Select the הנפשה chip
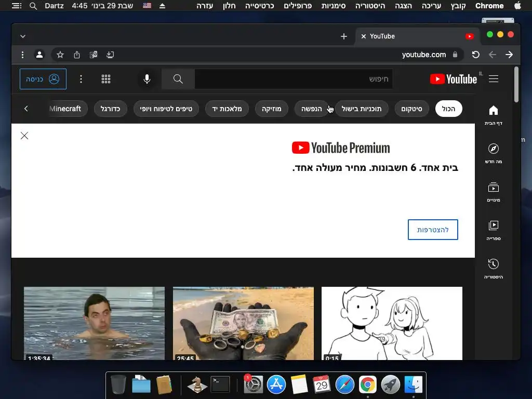 [312, 109]
